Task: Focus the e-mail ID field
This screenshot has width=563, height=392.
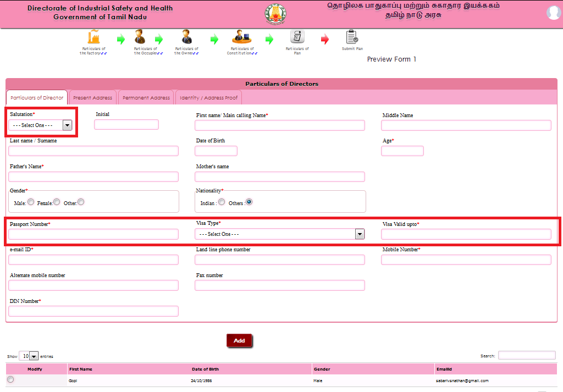Action: (x=93, y=260)
